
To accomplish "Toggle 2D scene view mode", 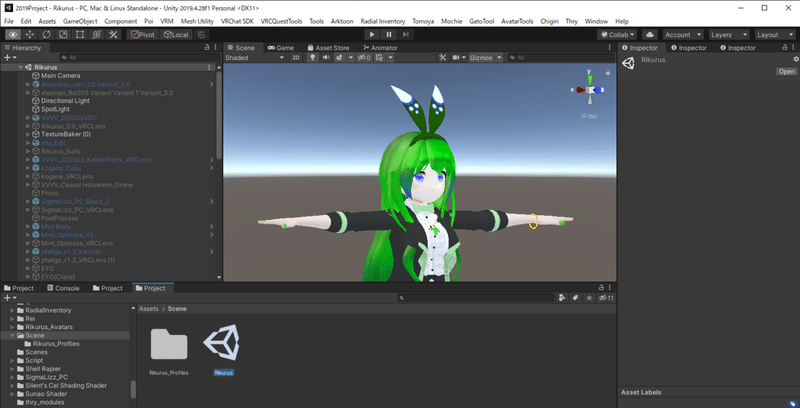I will (296, 58).
